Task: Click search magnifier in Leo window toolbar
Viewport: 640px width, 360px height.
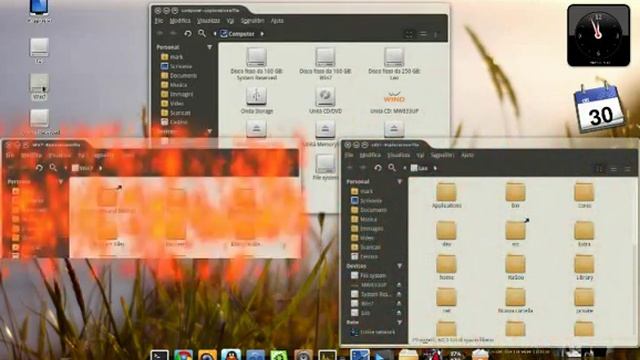Action: point(392,167)
